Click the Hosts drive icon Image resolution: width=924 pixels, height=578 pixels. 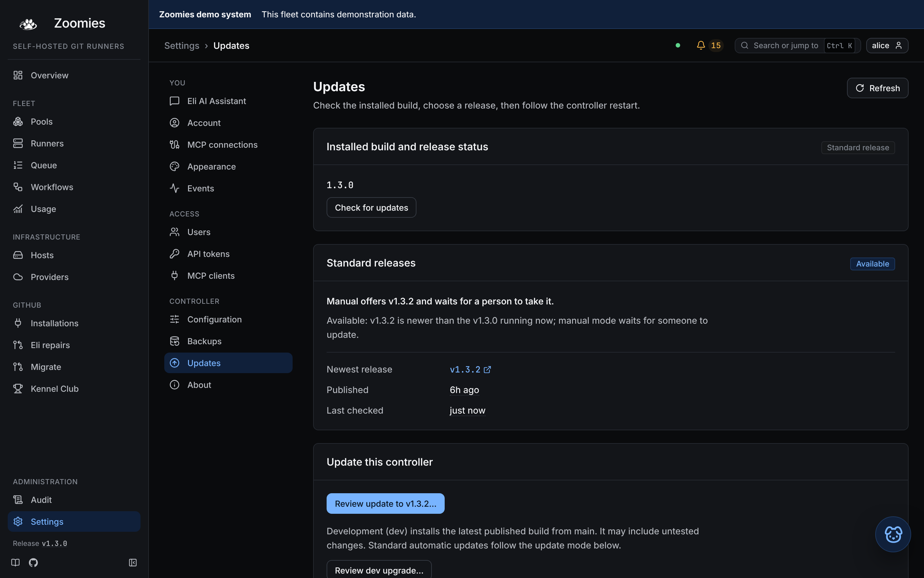click(x=18, y=255)
